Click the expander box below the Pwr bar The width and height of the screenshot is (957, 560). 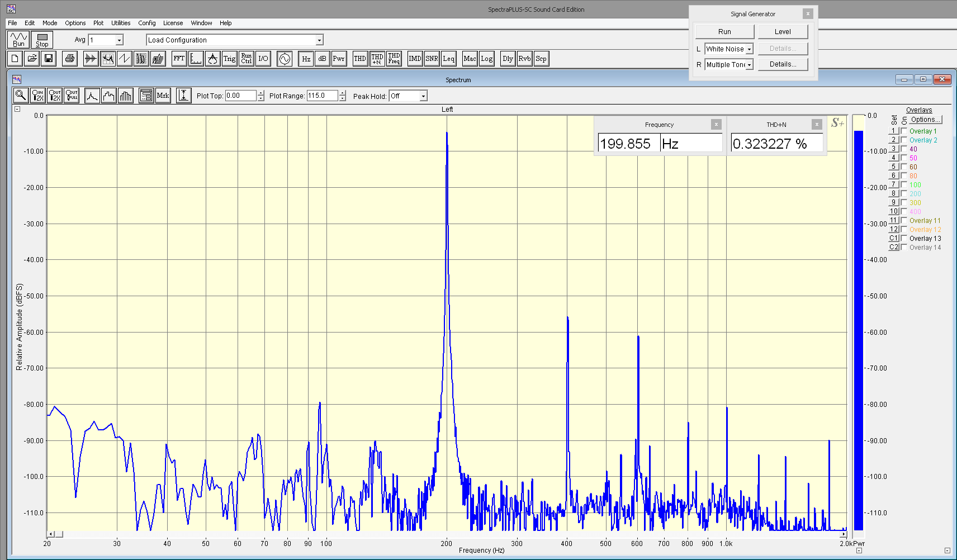859,550
